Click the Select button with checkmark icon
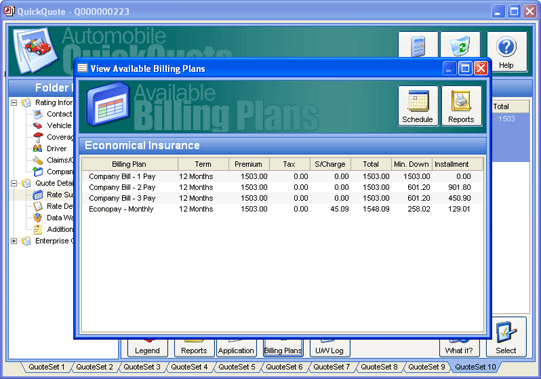This screenshot has width=541, height=379. [x=506, y=337]
